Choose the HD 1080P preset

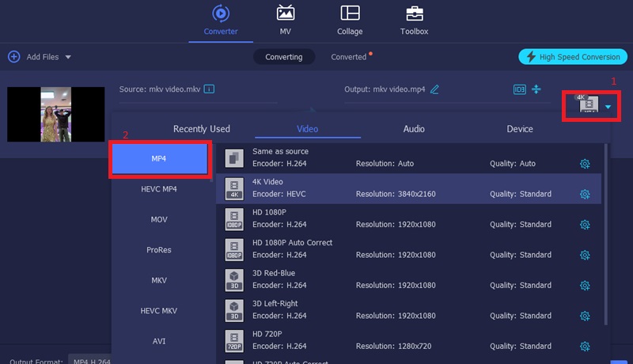tap(408, 218)
